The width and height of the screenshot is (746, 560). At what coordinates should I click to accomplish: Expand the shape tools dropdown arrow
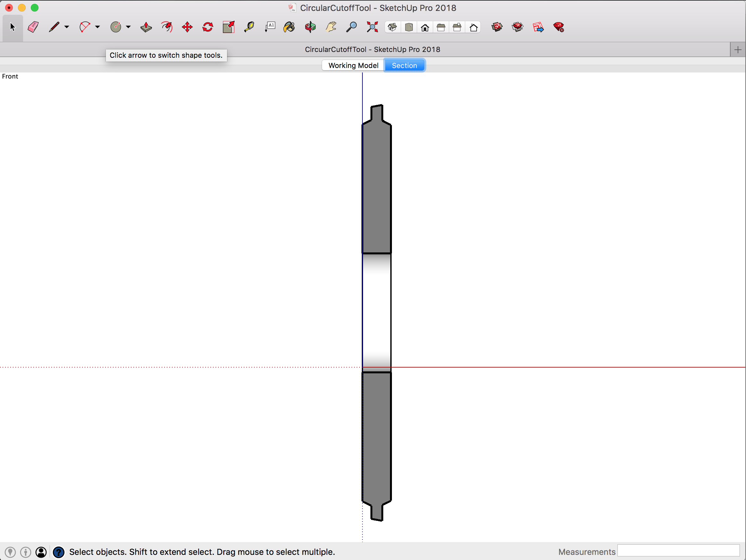pos(128,27)
